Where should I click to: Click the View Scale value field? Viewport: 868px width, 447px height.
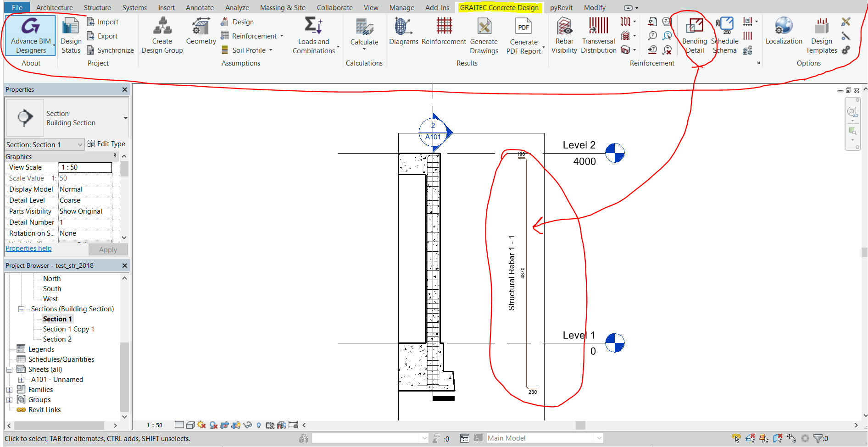tap(85, 167)
